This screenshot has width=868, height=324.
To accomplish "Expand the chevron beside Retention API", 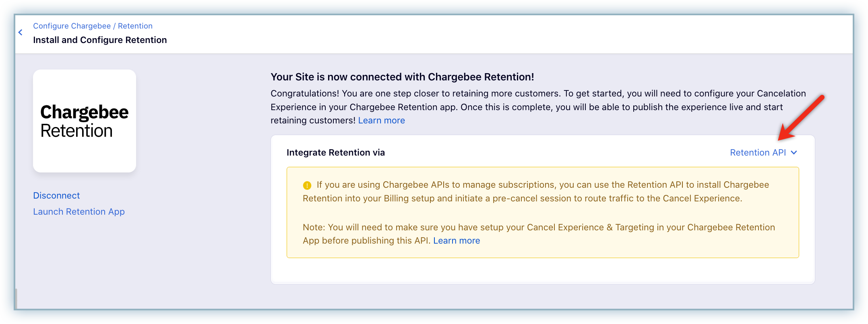I will coord(794,152).
